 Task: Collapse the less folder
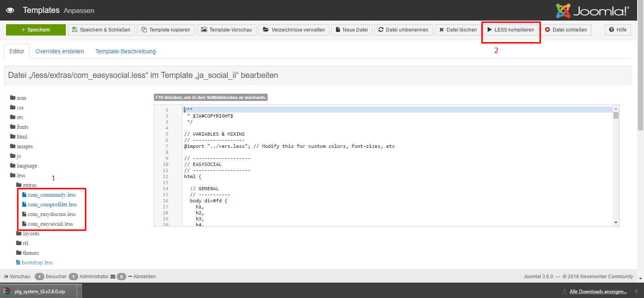pyautogui.click(x=21, y=176)
